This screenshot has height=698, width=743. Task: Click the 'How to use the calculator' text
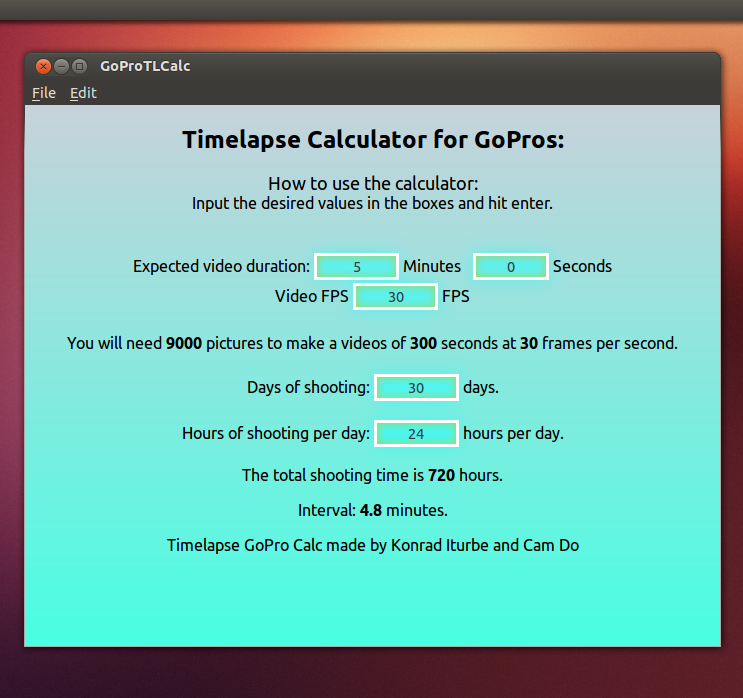click(x=373, y=184)
